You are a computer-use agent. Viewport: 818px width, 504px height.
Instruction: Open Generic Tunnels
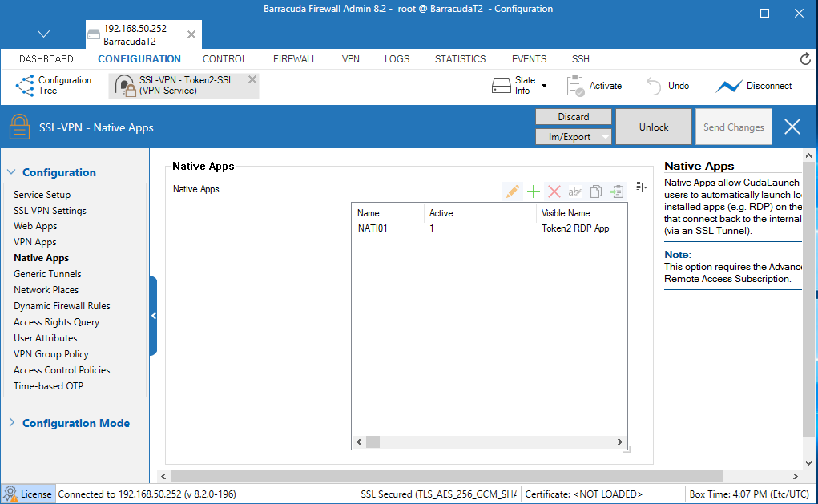click(x=47, y=274)
